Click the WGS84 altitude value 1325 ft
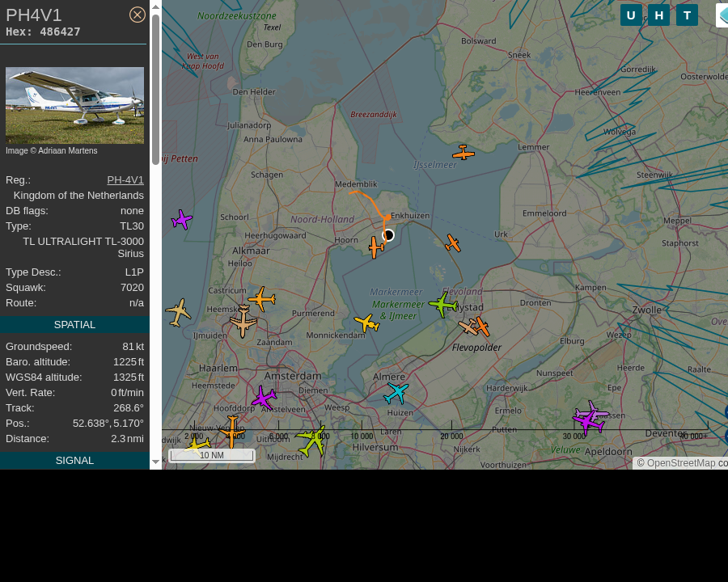This screenshot has height=582, width=728. point(129,377)
